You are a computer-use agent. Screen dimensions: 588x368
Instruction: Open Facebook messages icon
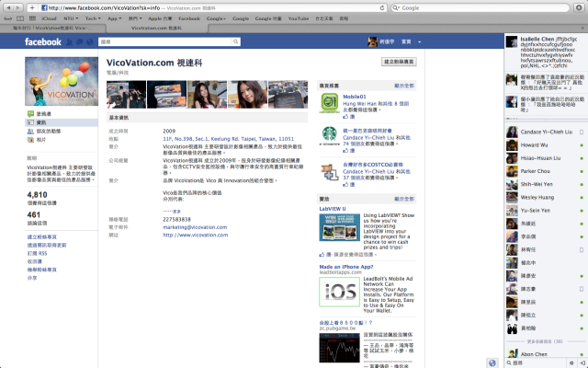(80, 42)
